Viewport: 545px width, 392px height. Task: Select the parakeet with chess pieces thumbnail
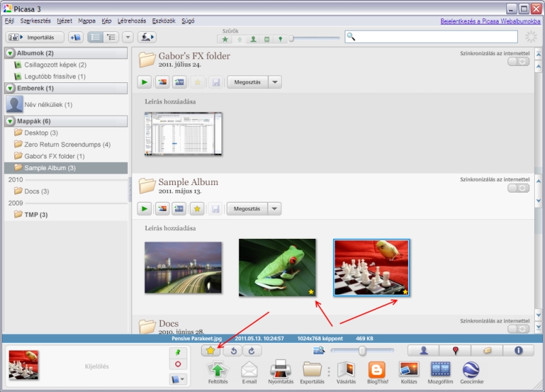(x=371, y=267)
